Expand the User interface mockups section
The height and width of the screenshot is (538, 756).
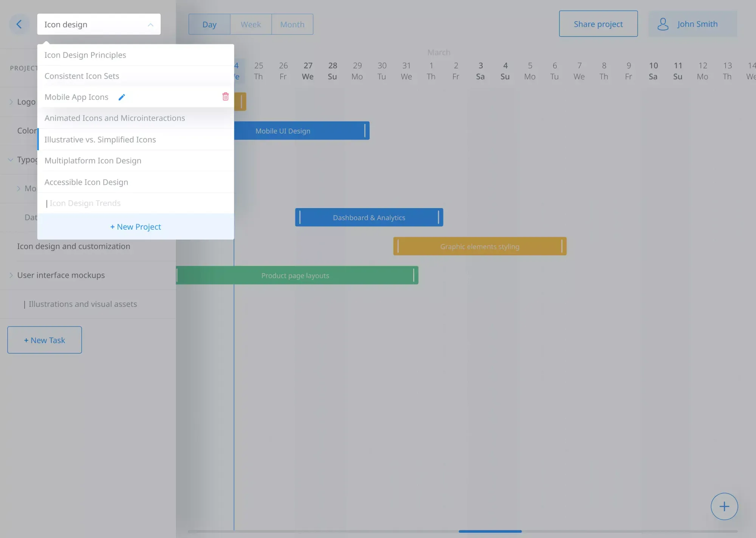[11, 275]
